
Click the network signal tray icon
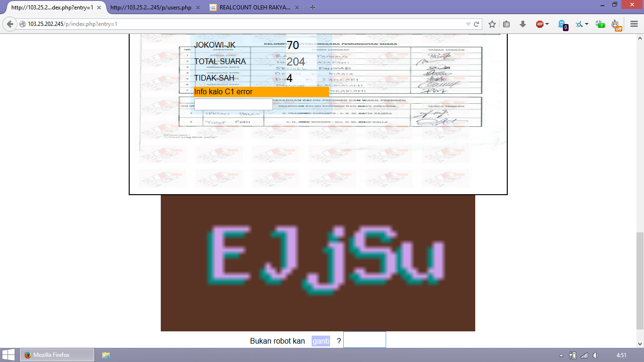584,355
